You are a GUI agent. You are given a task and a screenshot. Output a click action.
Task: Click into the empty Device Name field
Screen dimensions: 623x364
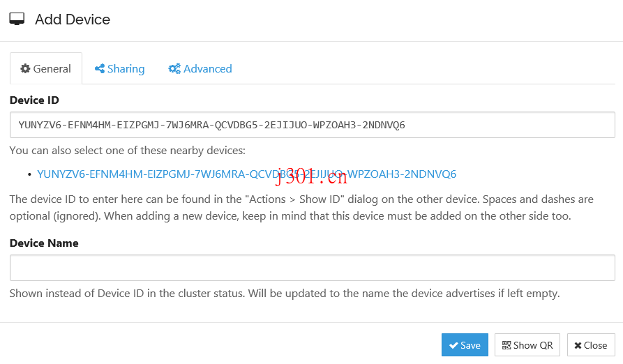click(312, 268)
